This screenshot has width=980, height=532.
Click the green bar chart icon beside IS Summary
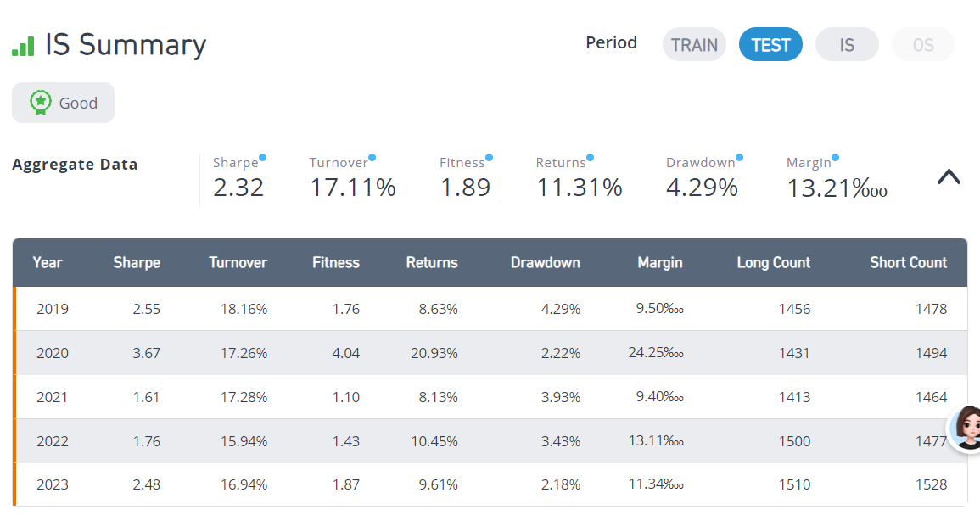23,47
